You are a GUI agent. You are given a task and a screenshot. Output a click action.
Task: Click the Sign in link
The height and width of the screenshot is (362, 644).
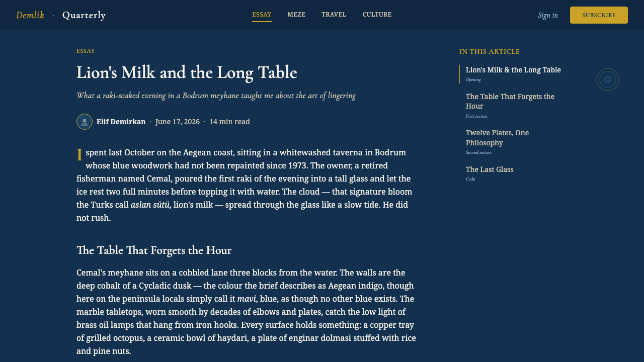click(x=548, y=15)
